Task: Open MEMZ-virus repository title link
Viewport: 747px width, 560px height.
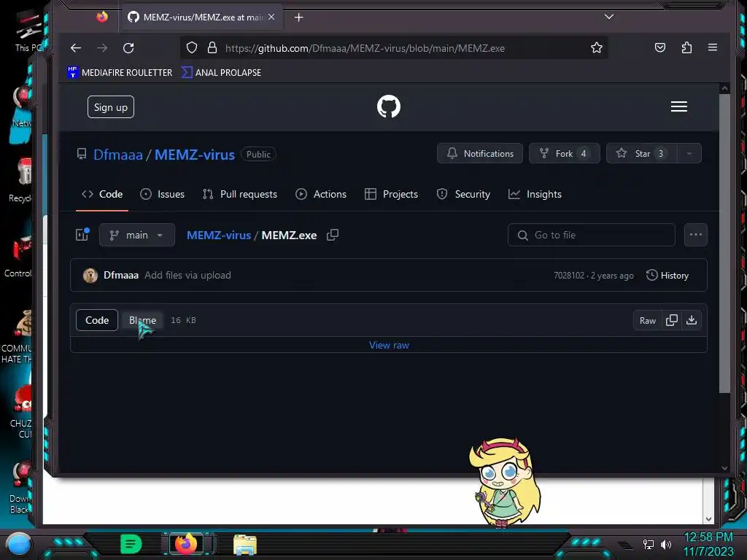Action: (x=194, y=155)
